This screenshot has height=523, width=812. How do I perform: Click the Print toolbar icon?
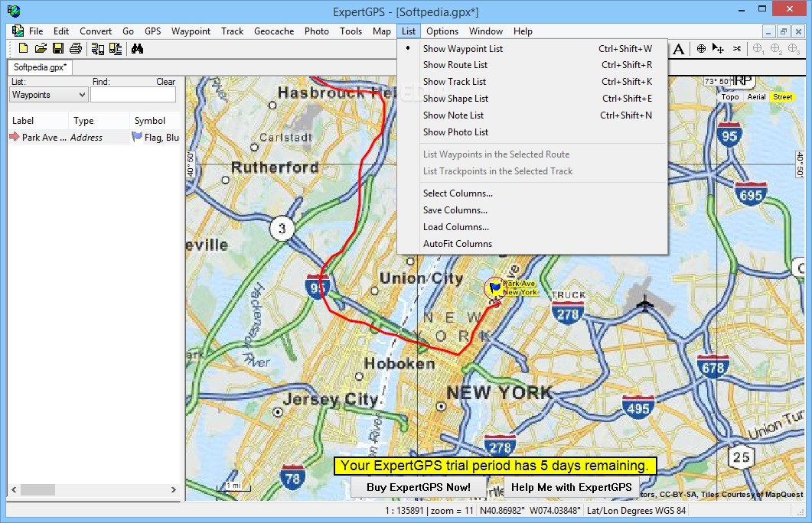(76, 49)
